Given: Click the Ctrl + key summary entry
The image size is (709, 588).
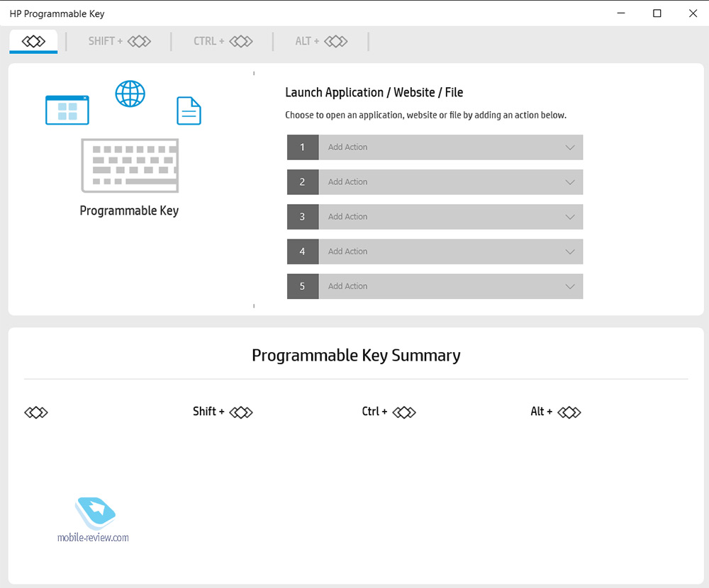Looking at the screenshot, I should [389, 412].
